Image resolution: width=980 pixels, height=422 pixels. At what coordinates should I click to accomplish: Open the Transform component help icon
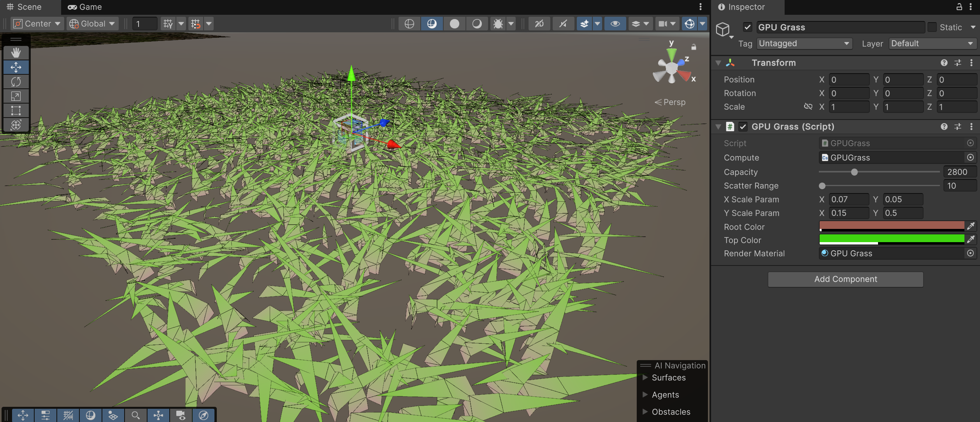coord(944,63)
